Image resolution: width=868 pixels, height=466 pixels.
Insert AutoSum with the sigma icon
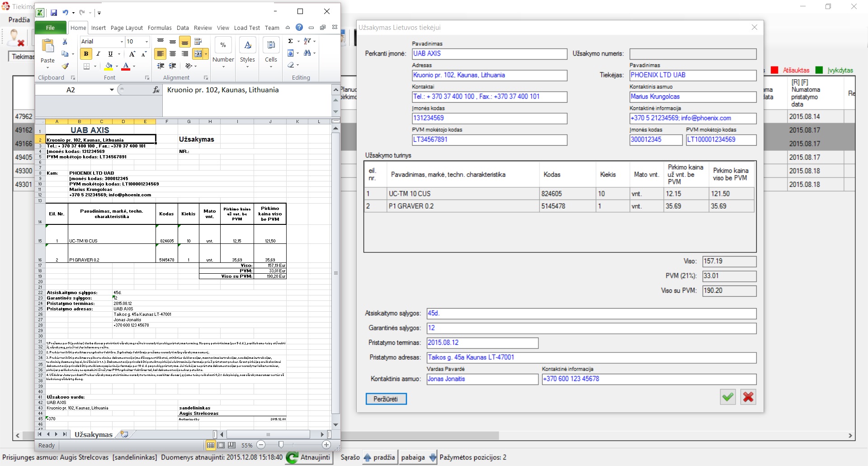pos(291,41)
